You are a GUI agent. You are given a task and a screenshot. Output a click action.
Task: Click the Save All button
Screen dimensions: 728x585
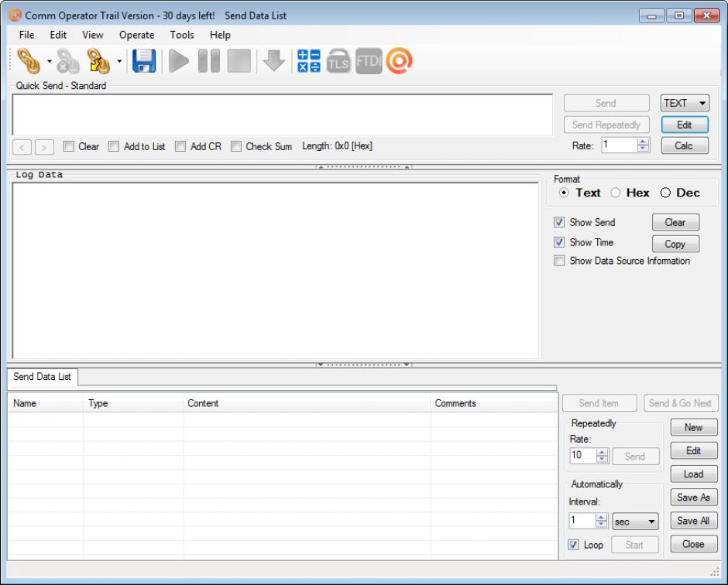coord(694,521)
